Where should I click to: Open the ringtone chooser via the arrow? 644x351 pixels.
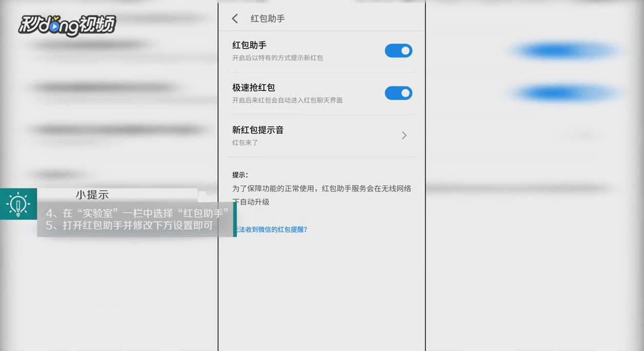click(404, 135)
